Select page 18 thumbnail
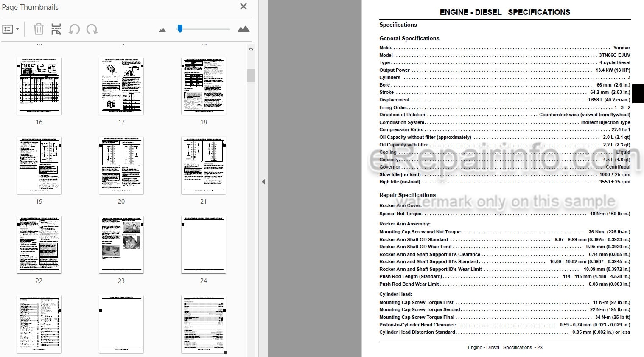This screenshot has width=644, height=357. (x=204, y=86)
